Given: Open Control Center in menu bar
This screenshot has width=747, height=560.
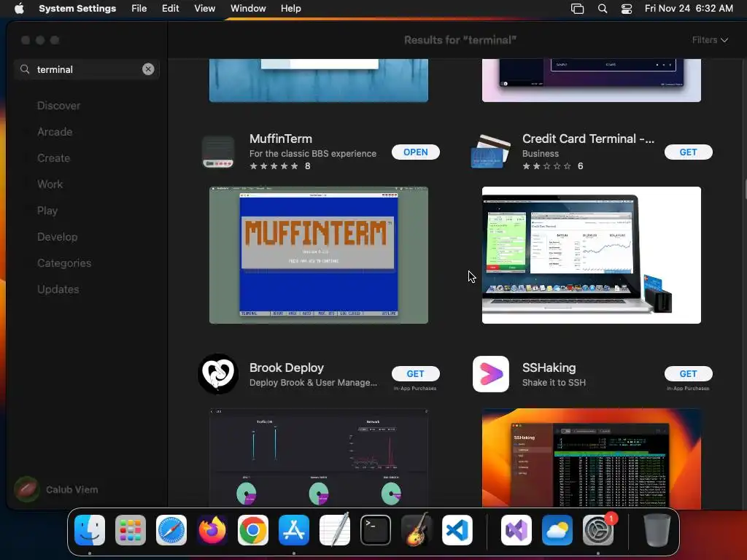Looking at the screenshot, I should (627, 9).
